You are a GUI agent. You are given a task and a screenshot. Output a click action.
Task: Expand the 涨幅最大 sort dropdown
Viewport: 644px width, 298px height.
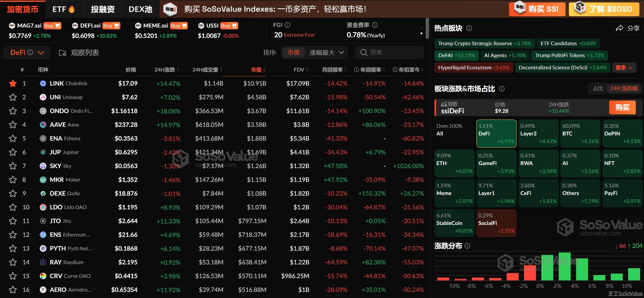(x=327, y=53)
